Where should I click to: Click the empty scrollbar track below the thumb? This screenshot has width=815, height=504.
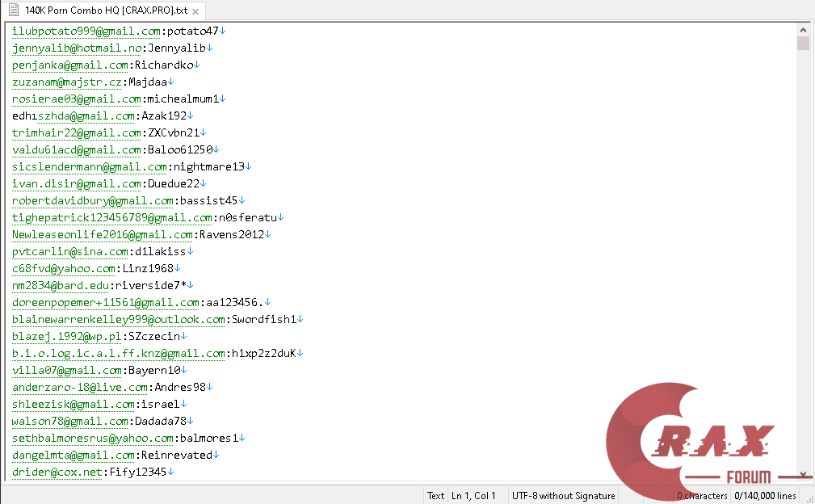tap(803, 260)
